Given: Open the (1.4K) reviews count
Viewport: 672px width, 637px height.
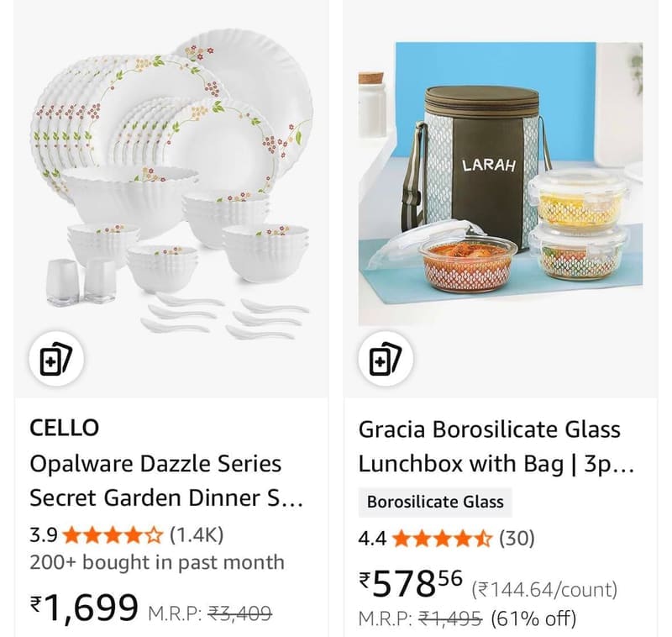Looking at the screenshot, I should pos(197,535).
